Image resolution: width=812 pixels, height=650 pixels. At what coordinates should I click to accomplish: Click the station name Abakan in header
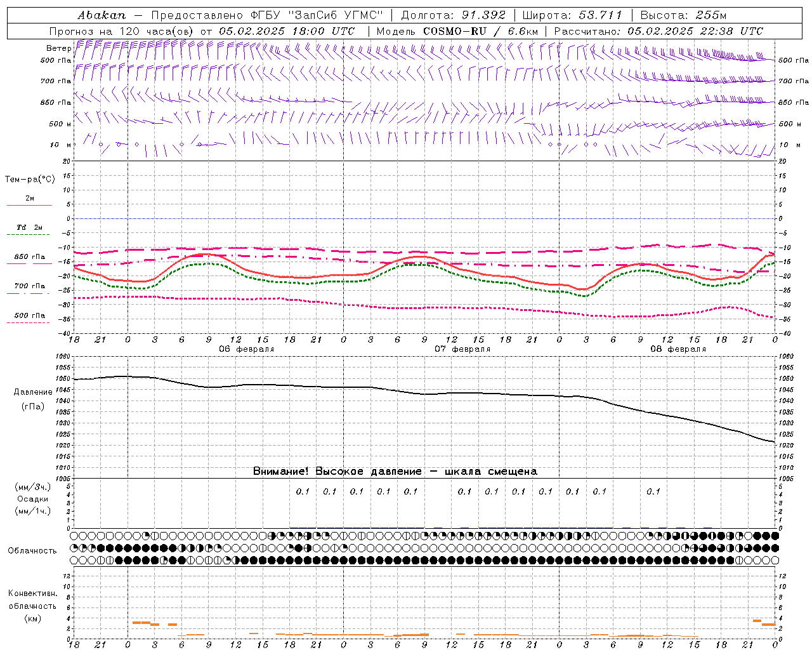point(101,15)
